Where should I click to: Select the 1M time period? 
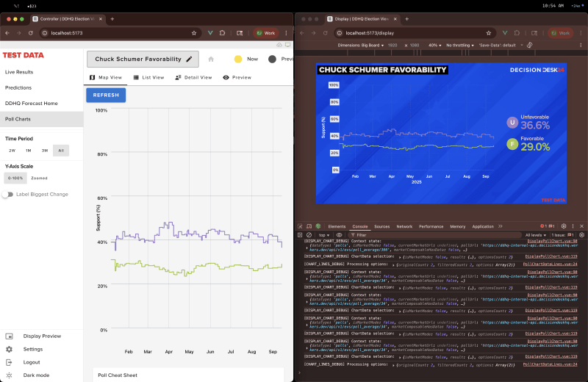[29, 151]
